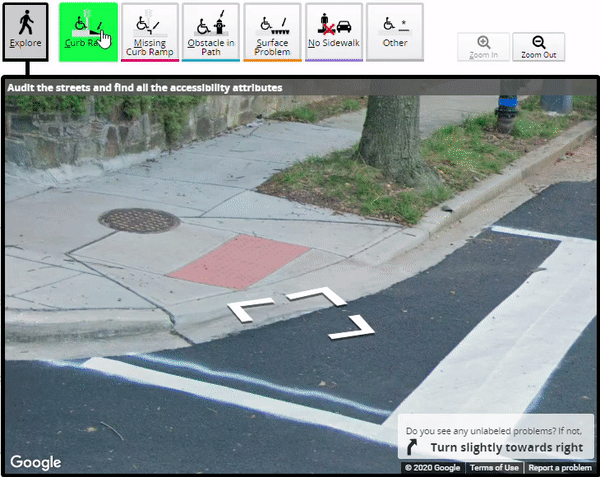Click the Turn slightly towards right hint
Screen dimensions: 600x477
point(498,447)
